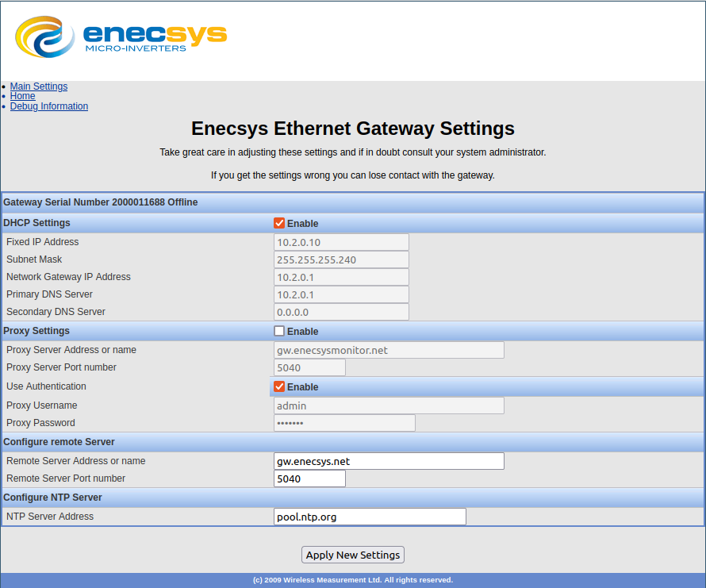Focus the Primary DNS Server field
This screenshot has width=706, height=588.
click(341, 294)
